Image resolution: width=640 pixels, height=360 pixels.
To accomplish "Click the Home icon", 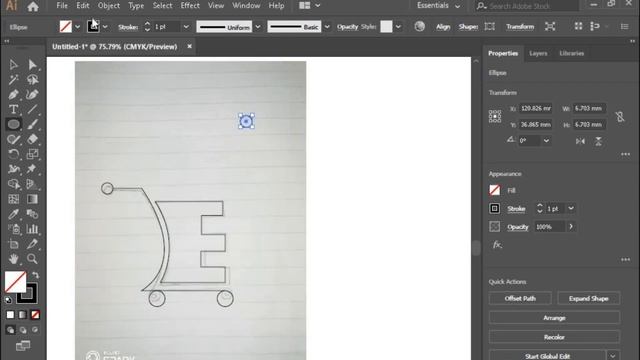I will (x=33, y=6).
